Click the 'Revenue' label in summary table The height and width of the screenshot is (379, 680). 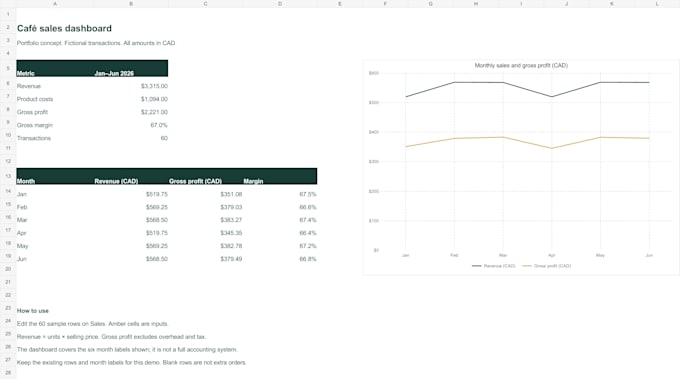pyautogui.click(x=29, y=86)
